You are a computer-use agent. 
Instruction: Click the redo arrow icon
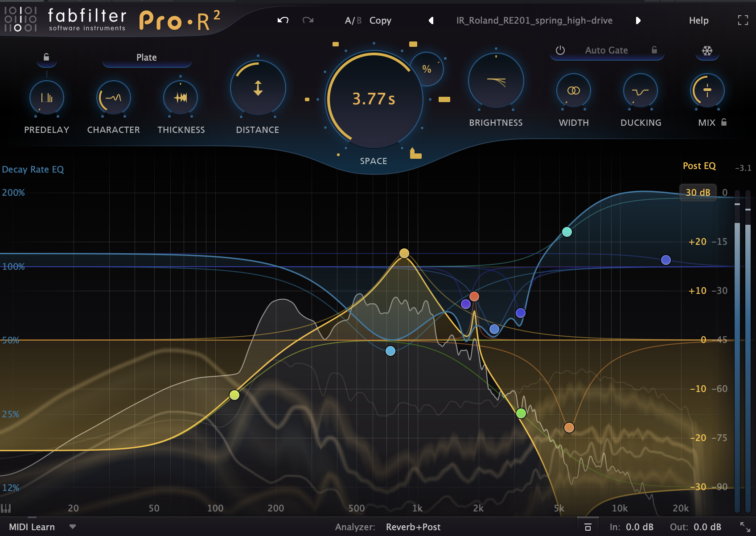coord(308,20)
